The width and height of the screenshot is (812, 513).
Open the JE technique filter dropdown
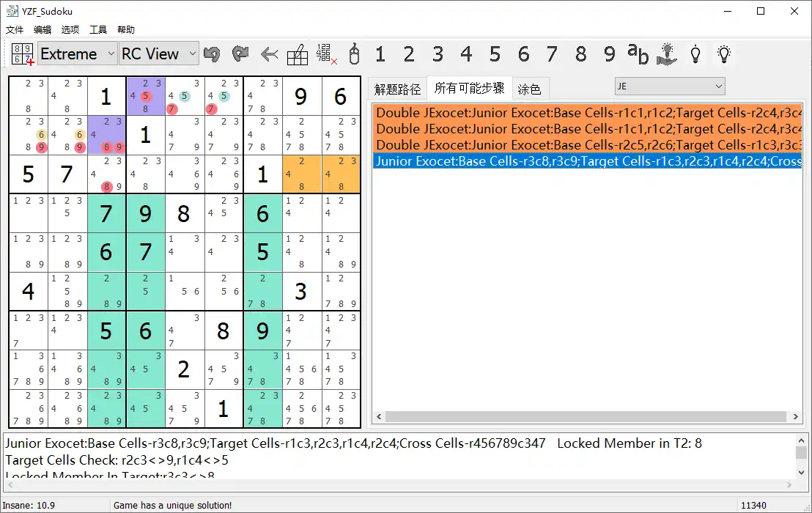coord(669,86)
